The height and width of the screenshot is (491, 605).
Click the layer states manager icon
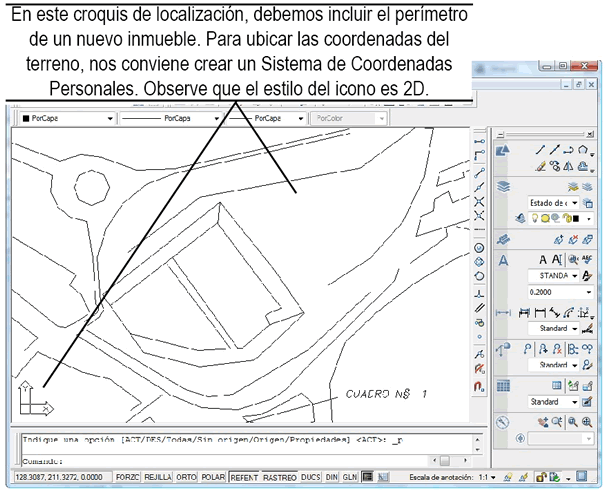(588, 202)
